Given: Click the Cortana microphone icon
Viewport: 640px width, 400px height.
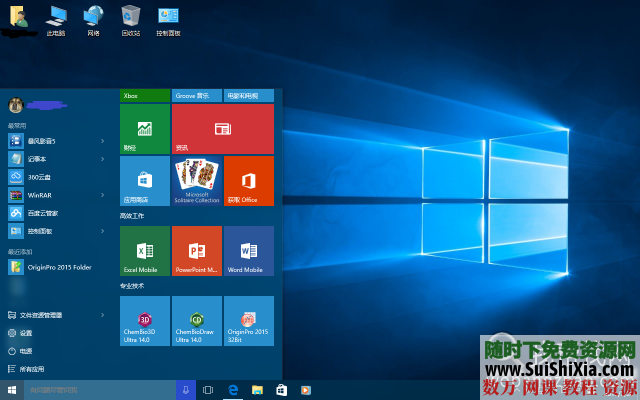Looking at the screenshot, I should (186, 390).
